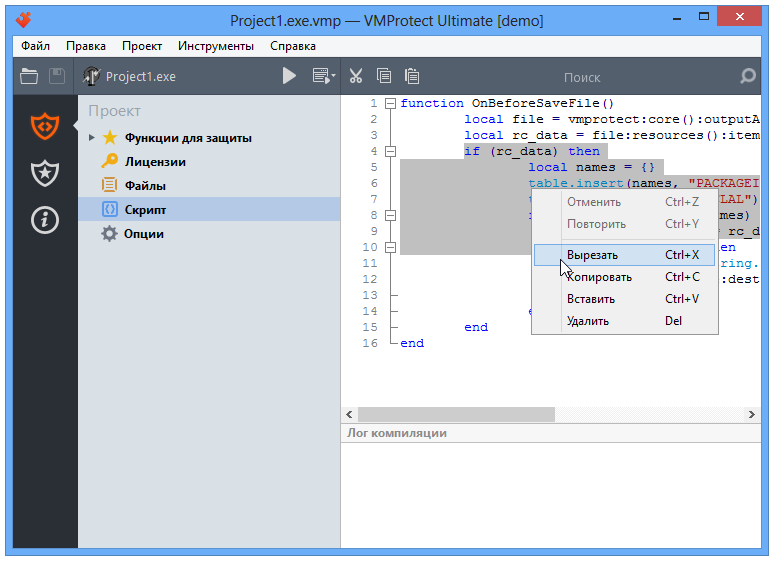Open project folder icon in toolbar
774x561 pixels.
click(x=29, y=77)
